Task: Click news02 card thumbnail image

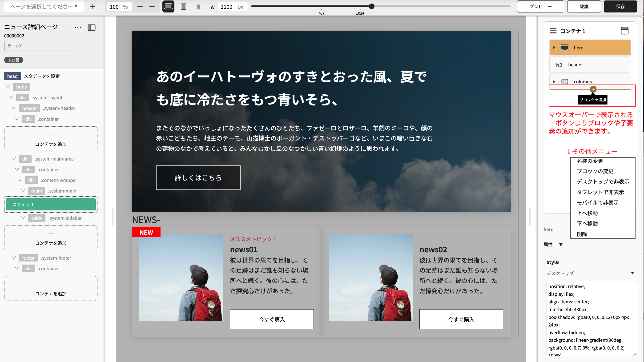Action: (x=370, y=278)
